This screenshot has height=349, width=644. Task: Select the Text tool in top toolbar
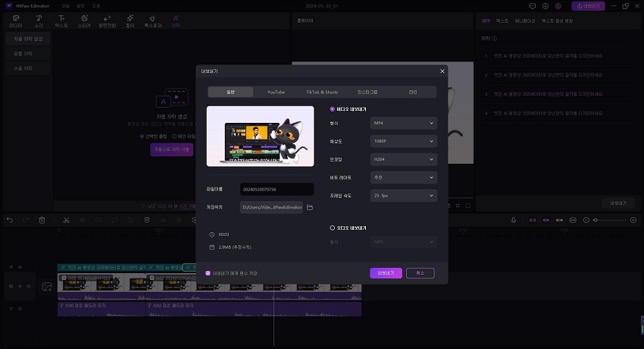pyautogui.click(x=61, y=20)
